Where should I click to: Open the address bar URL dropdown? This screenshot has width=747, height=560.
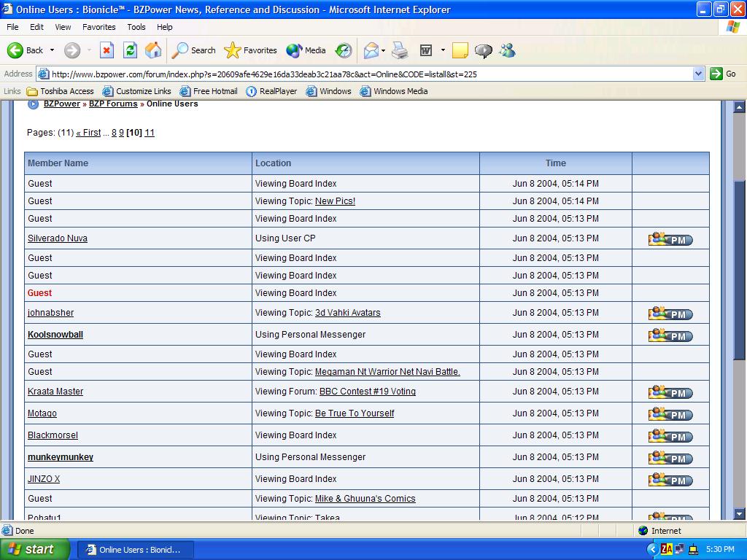click(698, 74)
